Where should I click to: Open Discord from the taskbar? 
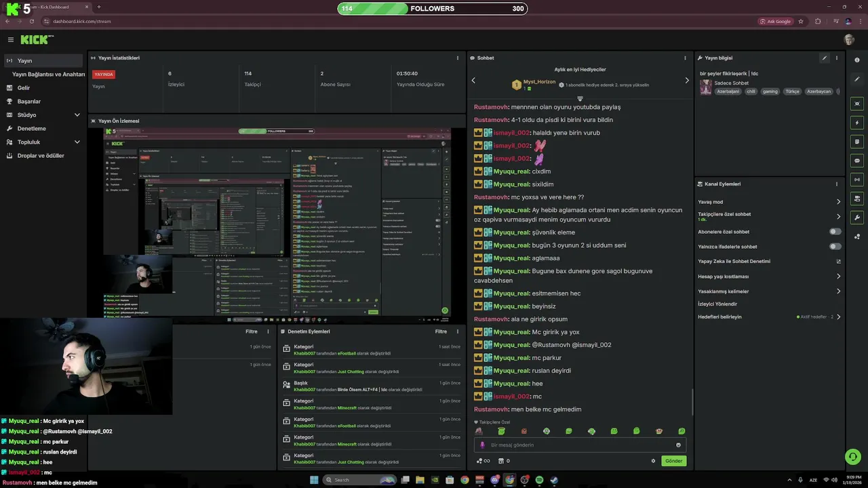[494, 480]
